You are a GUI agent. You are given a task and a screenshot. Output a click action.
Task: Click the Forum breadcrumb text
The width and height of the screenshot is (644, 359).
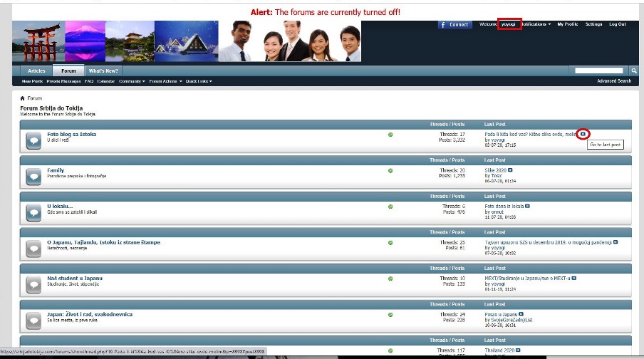coord(34,98)
